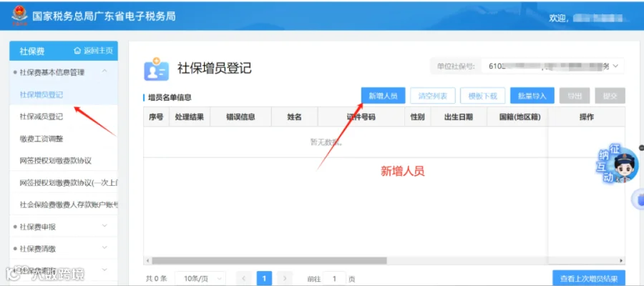Click the 欢迎 user greeting
This screenshot has height=286, width=644.
tap(557, 19)
